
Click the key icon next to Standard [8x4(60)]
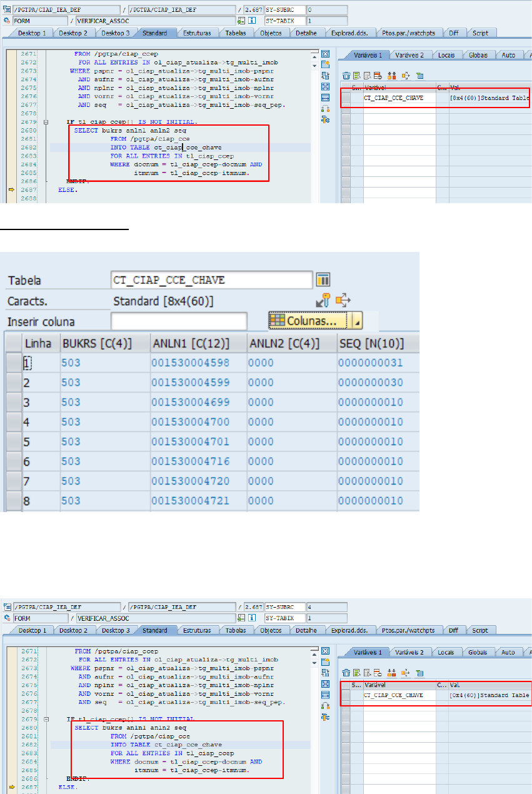(x=323, y=301)
